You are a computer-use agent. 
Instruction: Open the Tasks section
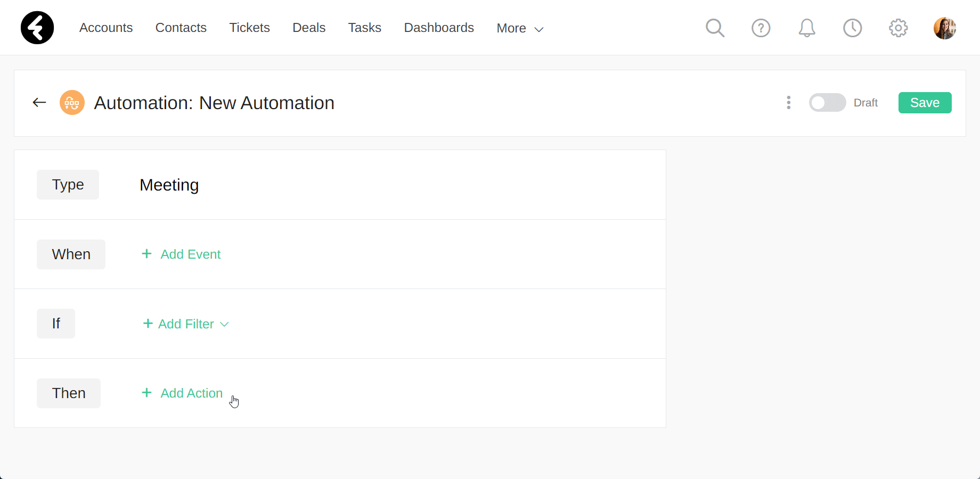click(x=364, y=28)
